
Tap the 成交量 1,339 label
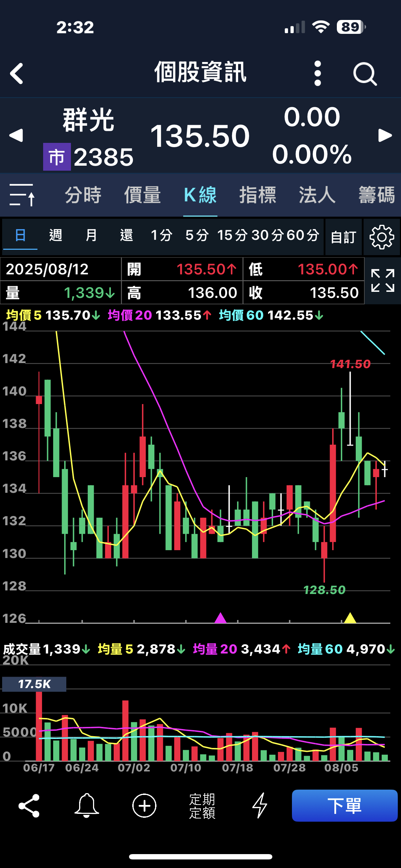[x=46, y=649]
